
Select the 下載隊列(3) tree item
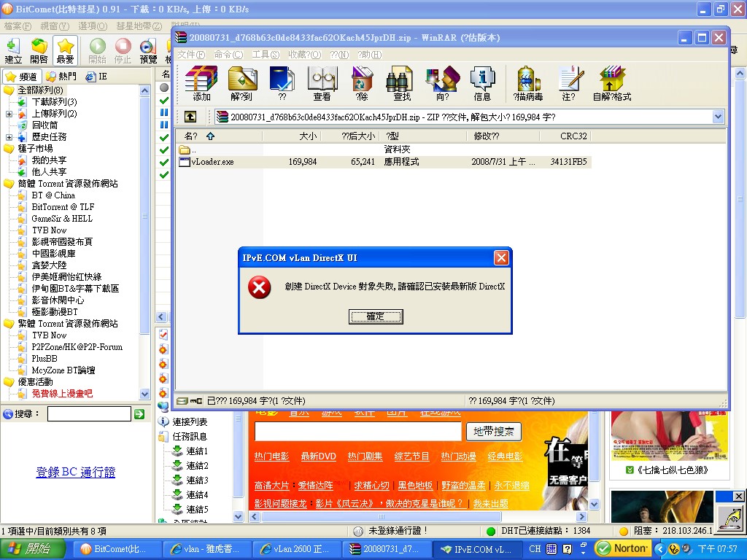pyautogui.click(x=54, y=102)
